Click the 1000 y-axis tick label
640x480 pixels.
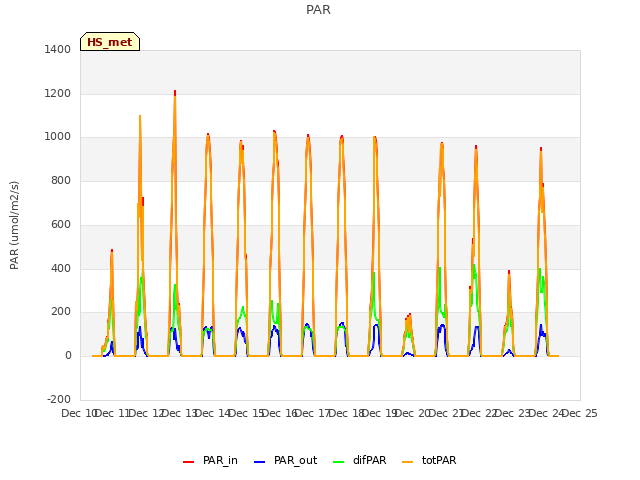click(58, 137)
